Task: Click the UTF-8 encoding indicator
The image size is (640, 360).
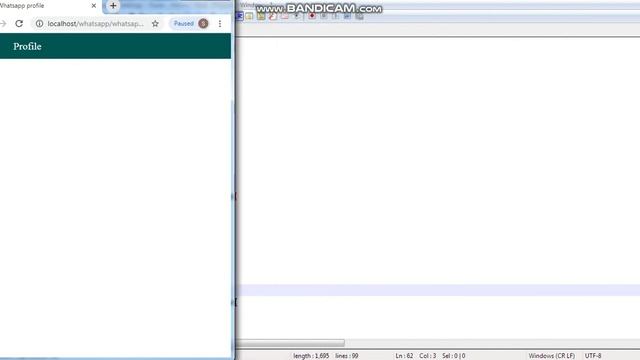Action: pos(593,356)
